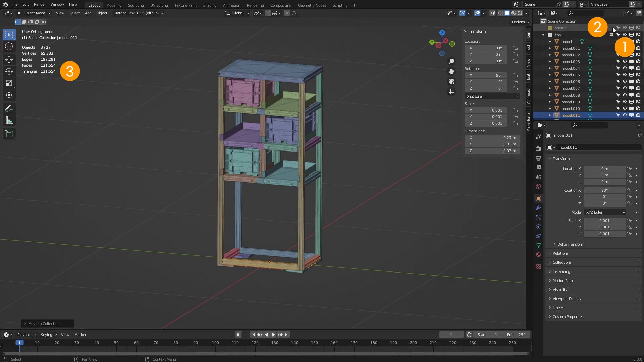Open the Add Cube tool
This screenshot has height=362, width=644.
point(9,133)
